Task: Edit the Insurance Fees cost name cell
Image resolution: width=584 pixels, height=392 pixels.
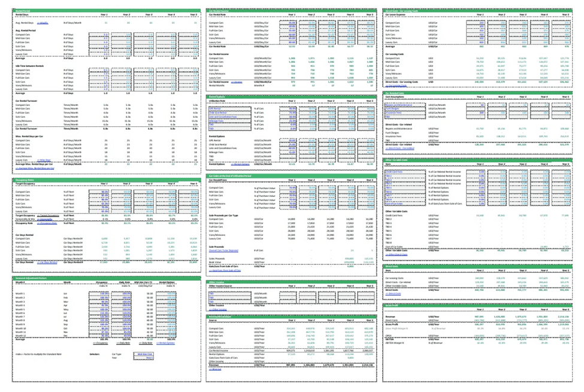Action: (x=405, y=113)
